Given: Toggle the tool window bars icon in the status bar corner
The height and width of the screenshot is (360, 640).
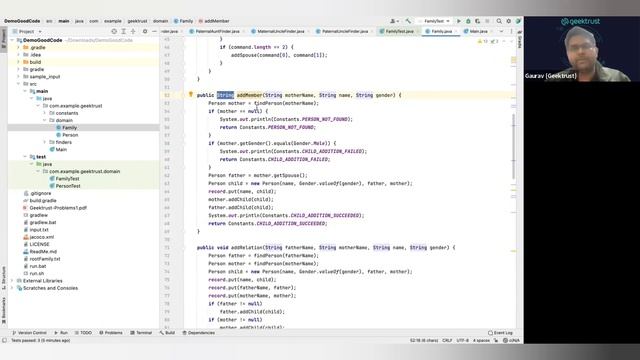Looking at the screenshot, I should (x=4, y=340).
